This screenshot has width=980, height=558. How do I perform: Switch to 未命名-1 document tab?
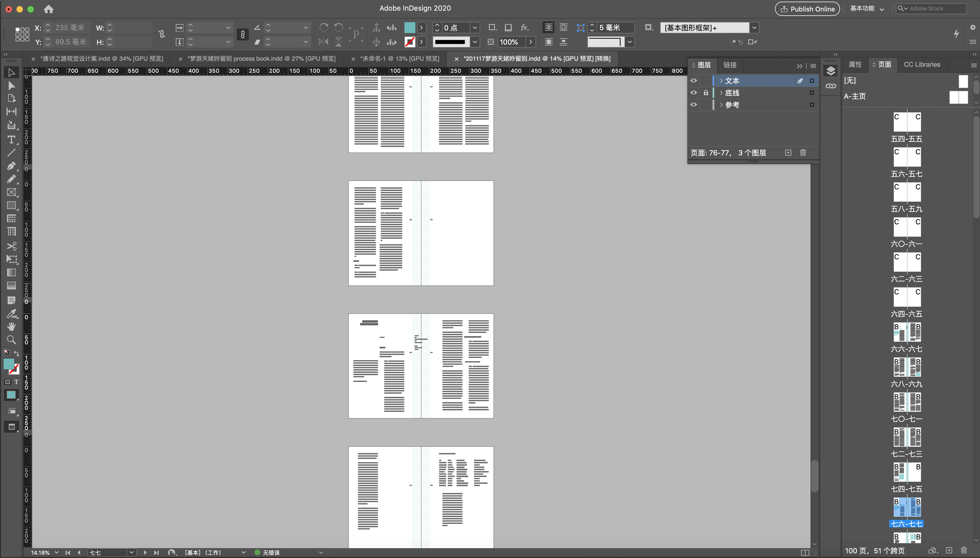[x=399, y=59]
